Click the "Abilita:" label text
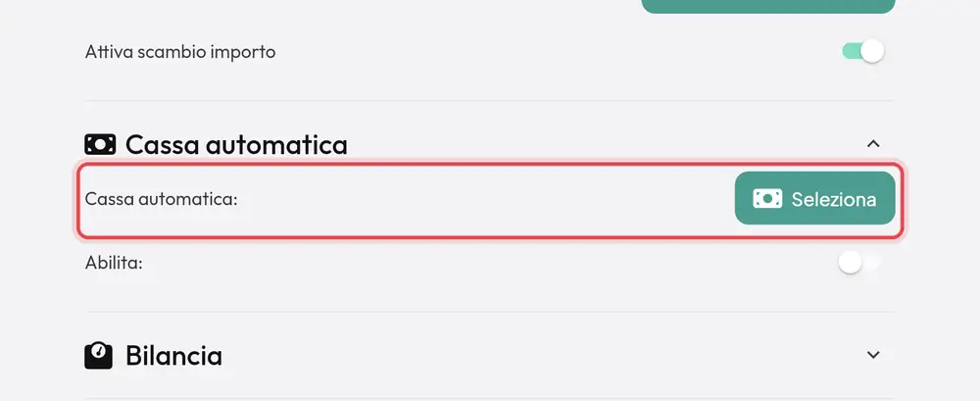This screenshot has width=980, height=401. click(114, 263)
